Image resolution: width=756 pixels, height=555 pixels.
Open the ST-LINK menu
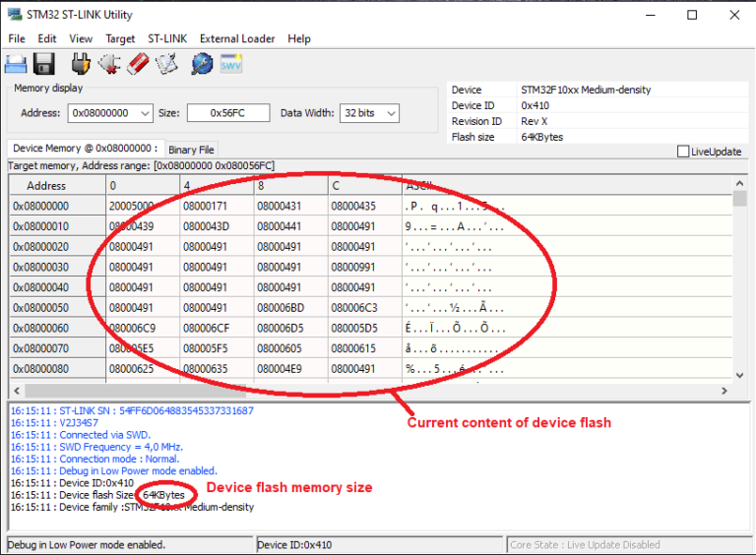point(167,38)
